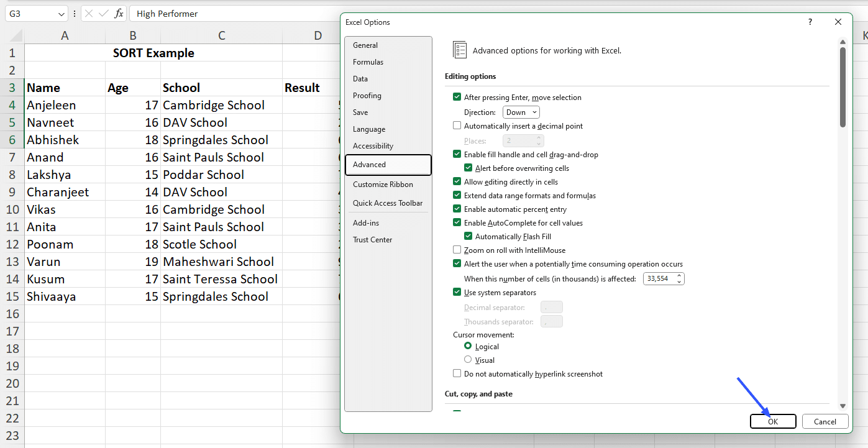
Task: Click the formula bar cancel X icon
Action: pos(89,14)
